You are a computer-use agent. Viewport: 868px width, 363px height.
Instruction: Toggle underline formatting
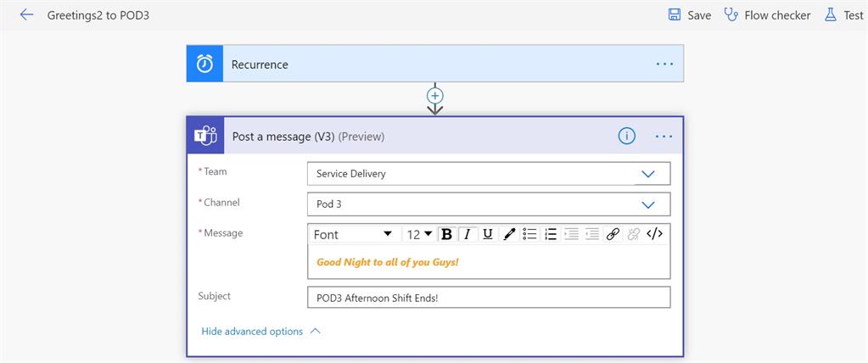488,234
